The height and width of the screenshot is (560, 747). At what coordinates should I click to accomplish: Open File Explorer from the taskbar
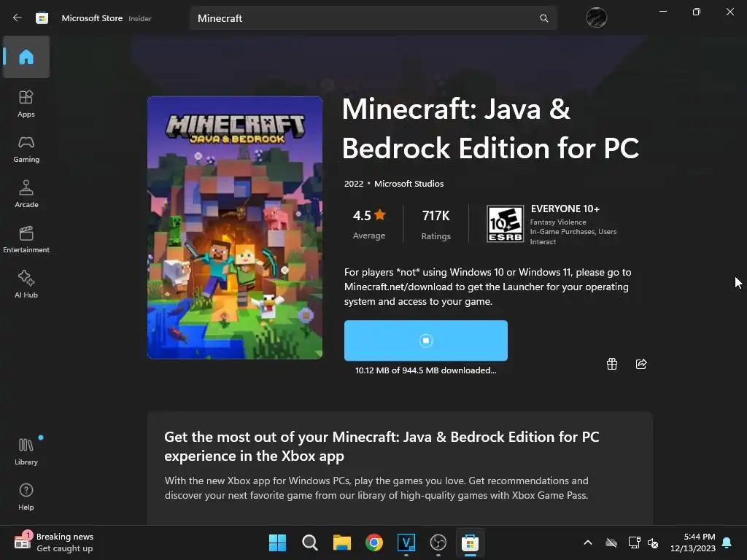342,542
